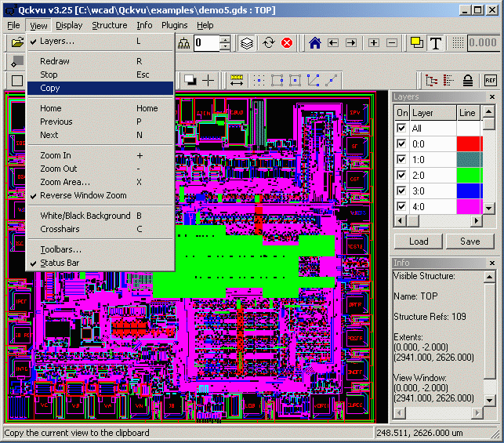Uncheck layer 0:0 checkbox

tap(401, 143)
